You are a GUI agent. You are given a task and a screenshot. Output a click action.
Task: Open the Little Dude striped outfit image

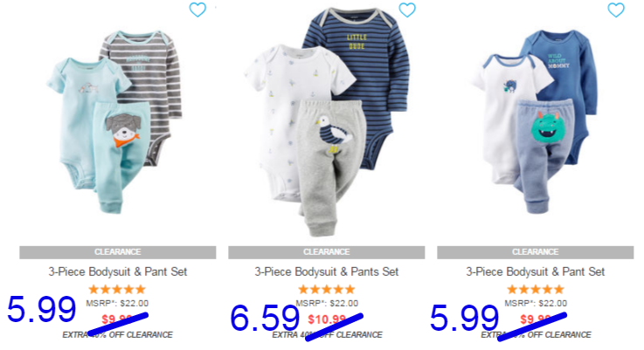pyautogui.click(x=327, y=122)
